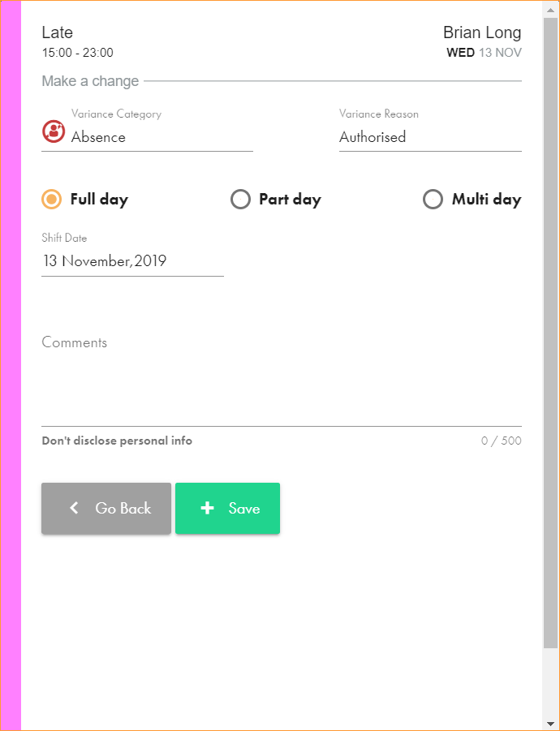Choose the Part day radio option

[x=241, y=200]
